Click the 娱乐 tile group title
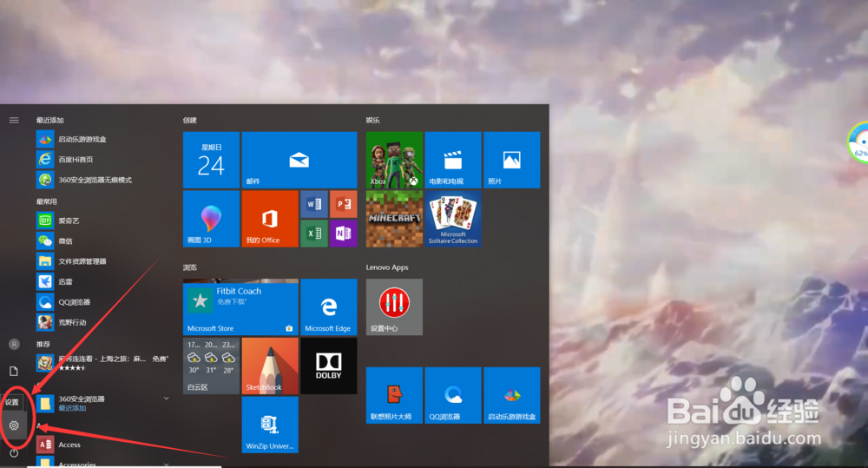 coord(372,120)
